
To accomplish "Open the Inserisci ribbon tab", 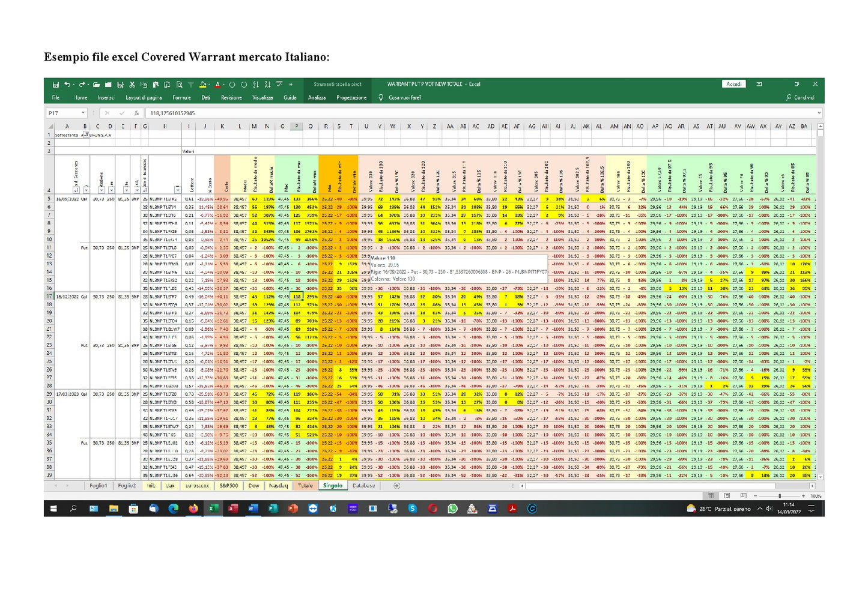I will [x=106, y=97].
